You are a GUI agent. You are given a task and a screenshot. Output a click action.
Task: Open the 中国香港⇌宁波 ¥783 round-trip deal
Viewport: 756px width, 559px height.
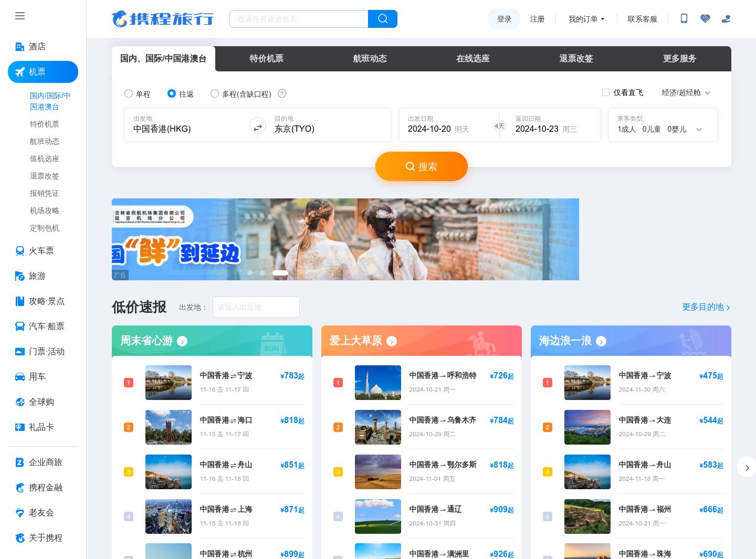coord(212,382)
